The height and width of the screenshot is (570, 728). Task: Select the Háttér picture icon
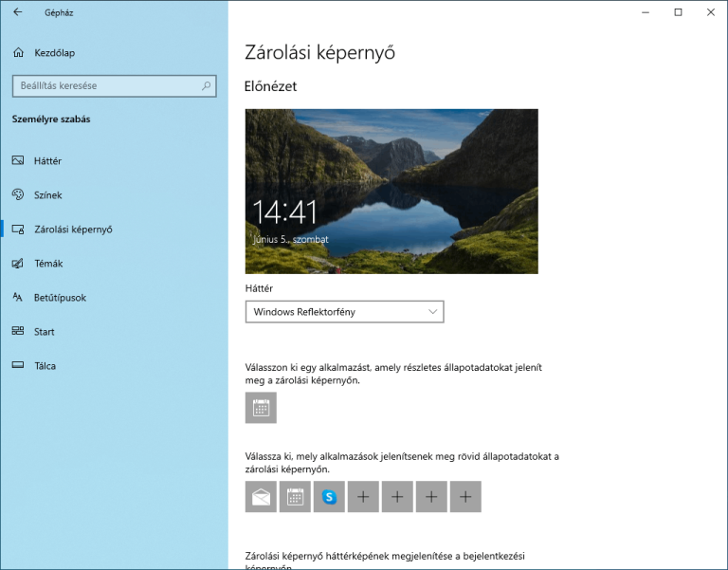tap(18, 160)
